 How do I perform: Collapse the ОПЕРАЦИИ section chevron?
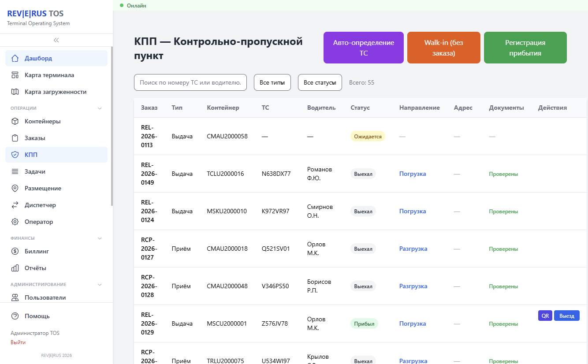click(x=100, y=108)
